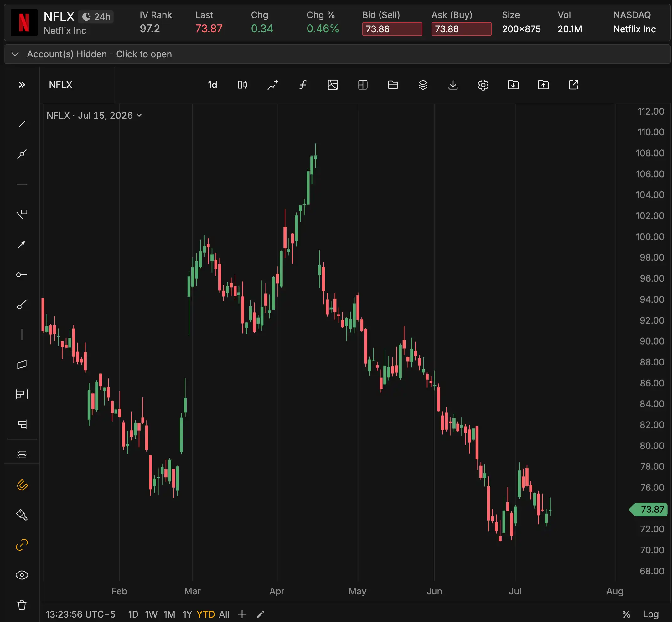
Task: Delete drawings with the trash icon
Action: (x=22, y=605)
